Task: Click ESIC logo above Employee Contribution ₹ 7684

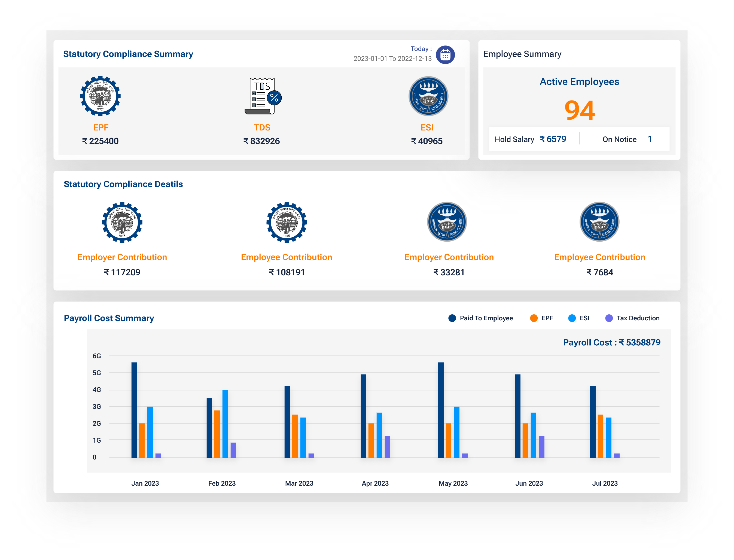Action: pyautogui.click(x=599, y=222)
